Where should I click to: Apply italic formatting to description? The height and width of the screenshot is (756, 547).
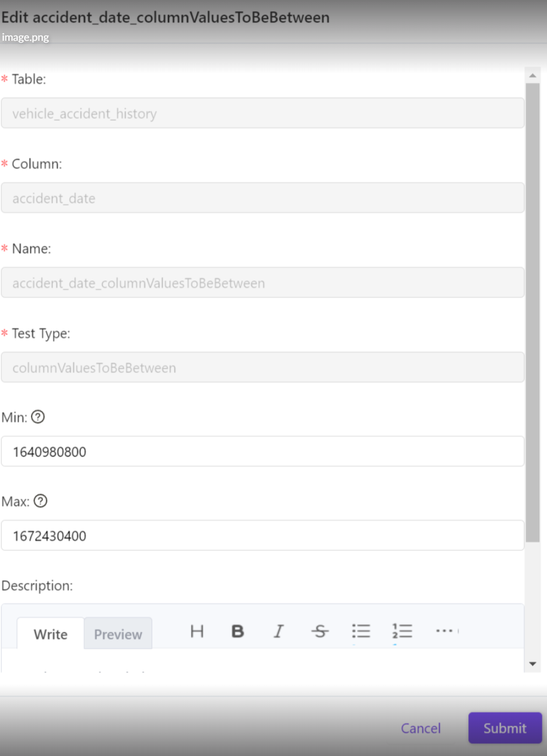[x=279, y=631]
